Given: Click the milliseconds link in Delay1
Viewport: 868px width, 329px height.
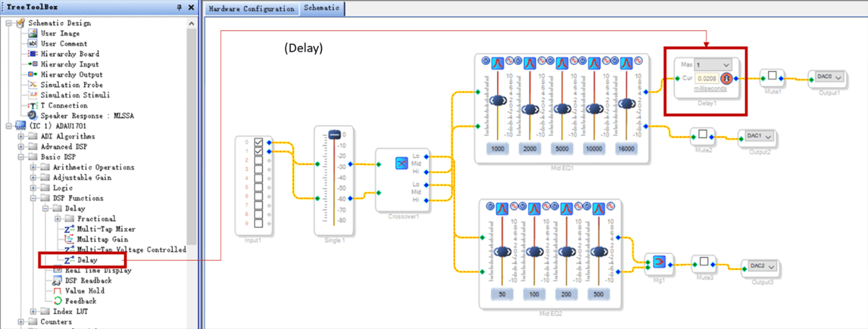Looking at the screenshot, I should (x=710, y=88).
